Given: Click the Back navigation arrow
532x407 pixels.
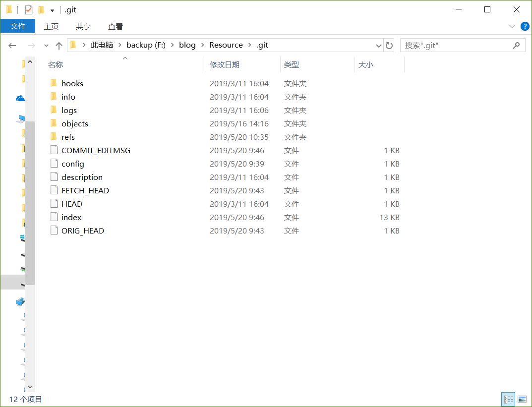Looking at the screenshot, I should [12, 45].
